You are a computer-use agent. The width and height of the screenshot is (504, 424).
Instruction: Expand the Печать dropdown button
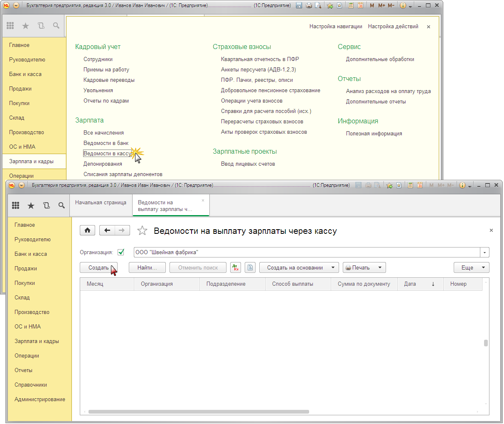point(364,268)
